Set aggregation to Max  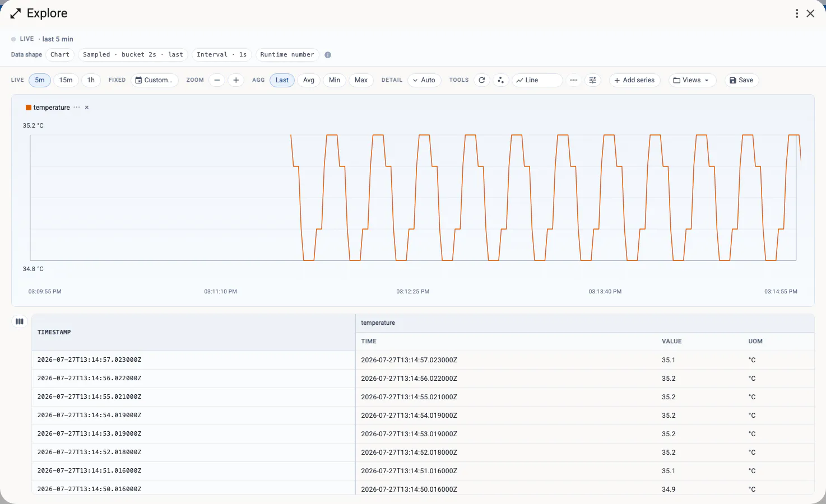coord(361,80)
